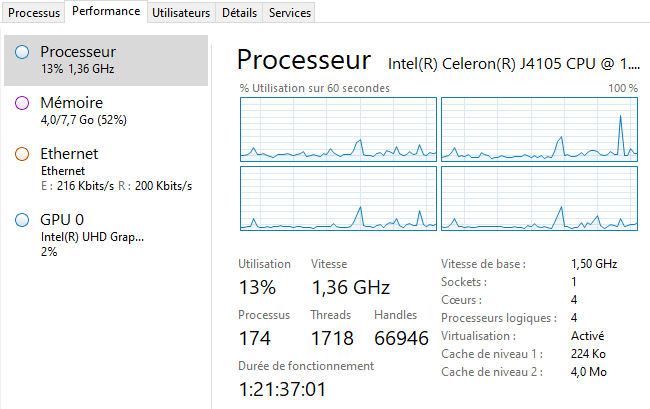The image size is (650, 409).
Task: Go to the Détails tab
Action: tap(239, 13)
